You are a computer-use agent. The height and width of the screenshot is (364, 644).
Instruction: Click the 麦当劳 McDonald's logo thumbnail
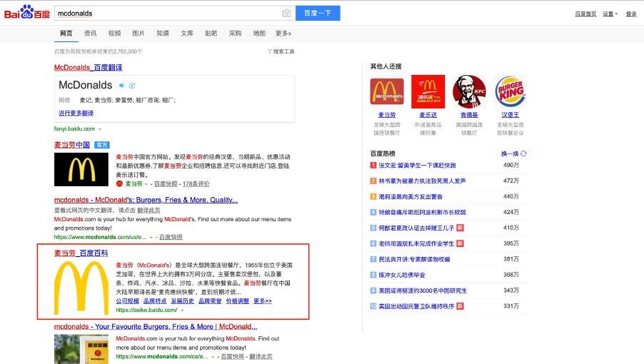coord(387,91)
